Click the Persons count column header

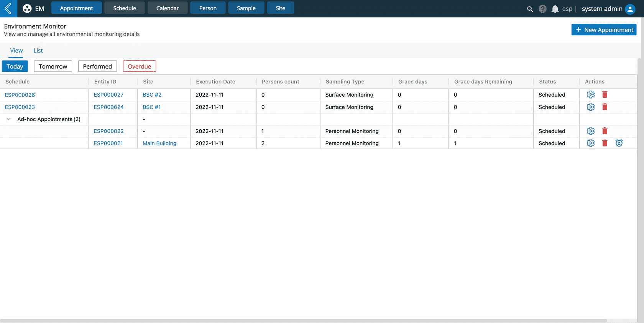pyautogui.click(x=280, y=82)
